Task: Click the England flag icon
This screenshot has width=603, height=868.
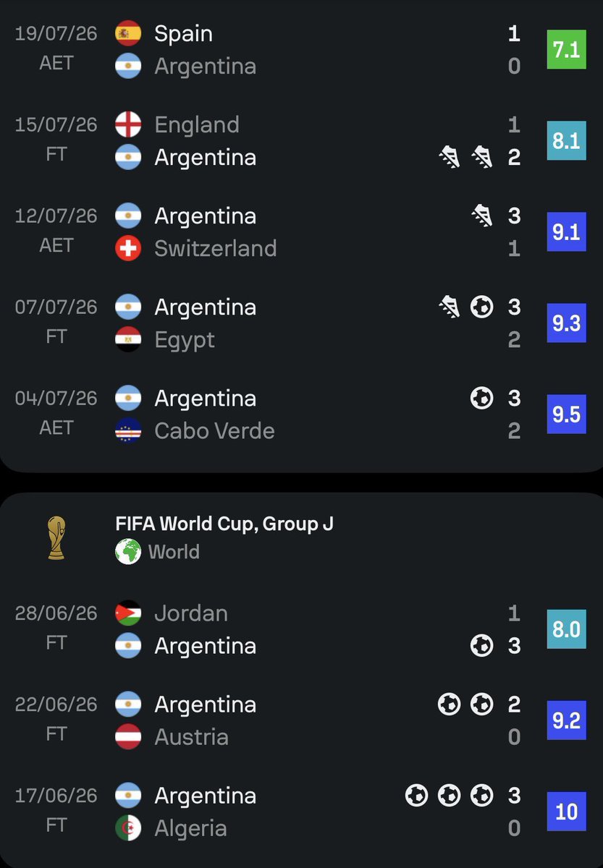Action: (128, 124)
